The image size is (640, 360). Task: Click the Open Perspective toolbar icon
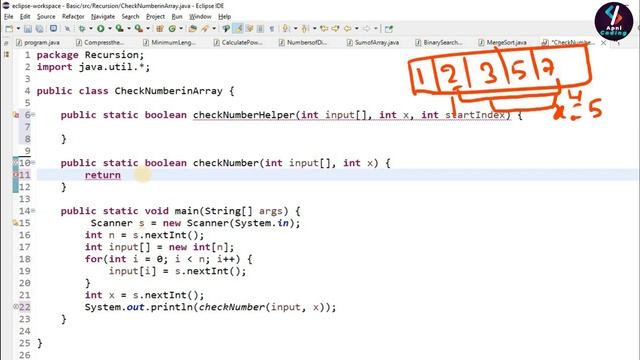coord(389,29)
